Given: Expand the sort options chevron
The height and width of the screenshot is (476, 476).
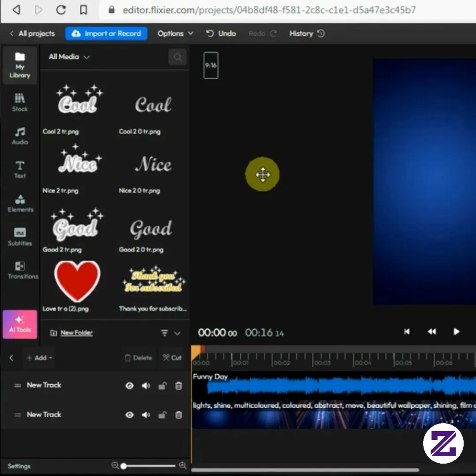Looking at the screenshot, I should [177, 333].
